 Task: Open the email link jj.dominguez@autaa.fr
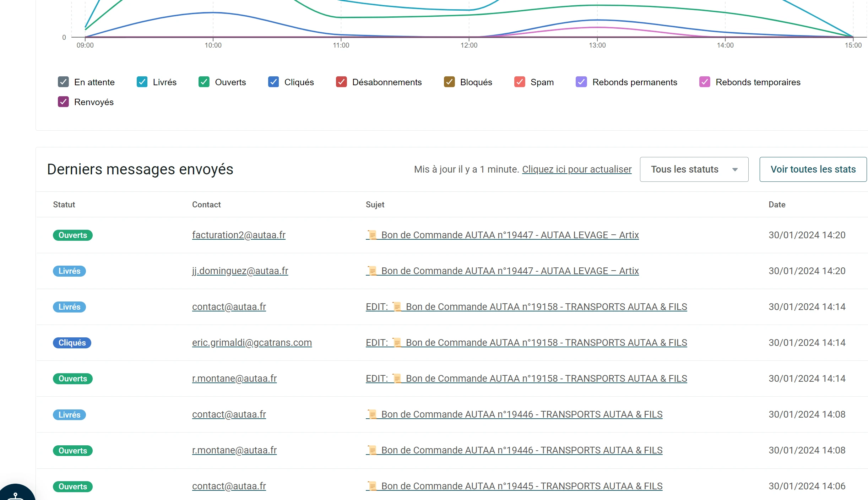(x=240, y=271)
